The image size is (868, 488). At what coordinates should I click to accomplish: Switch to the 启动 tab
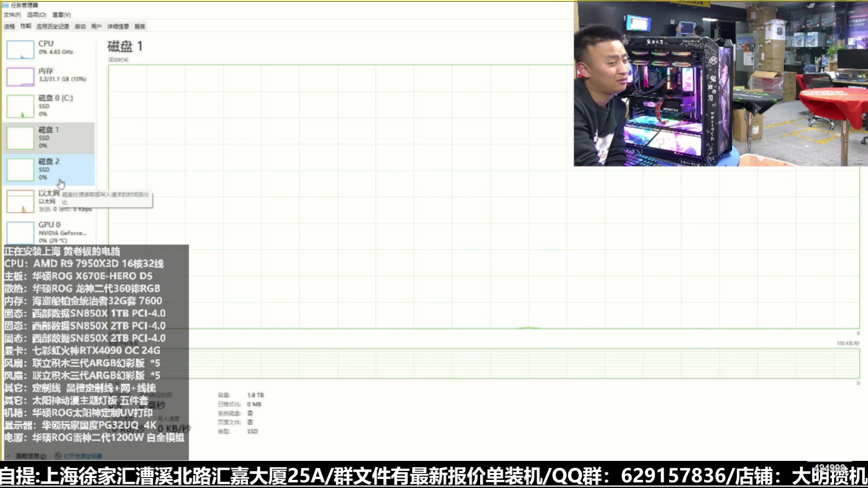80,26
